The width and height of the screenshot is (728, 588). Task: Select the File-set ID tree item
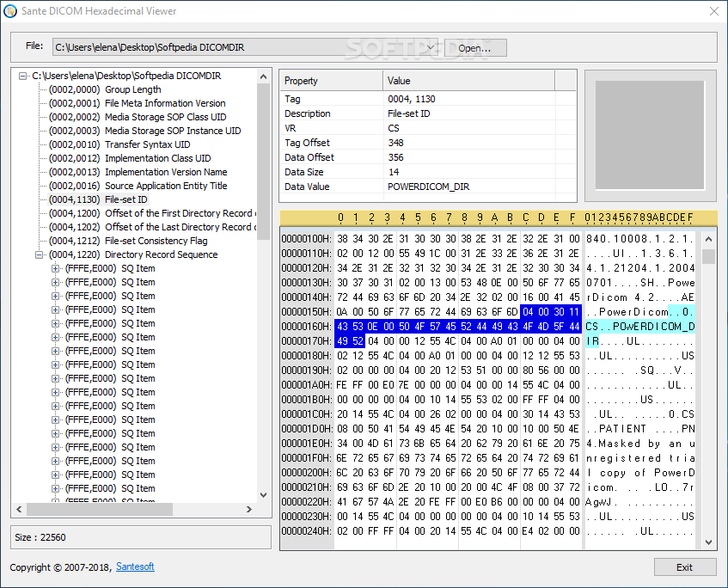pyautogui.click(x=98, y=199)
